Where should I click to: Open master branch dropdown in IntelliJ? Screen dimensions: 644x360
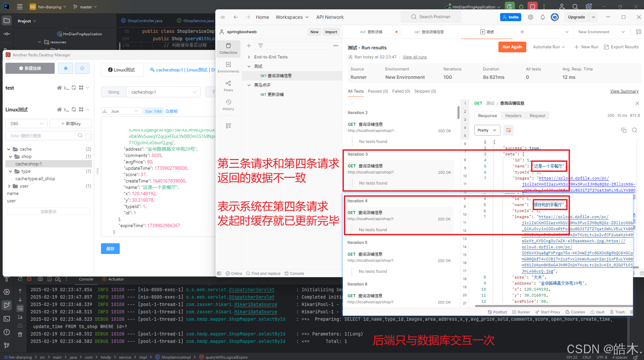pos(85,7)
